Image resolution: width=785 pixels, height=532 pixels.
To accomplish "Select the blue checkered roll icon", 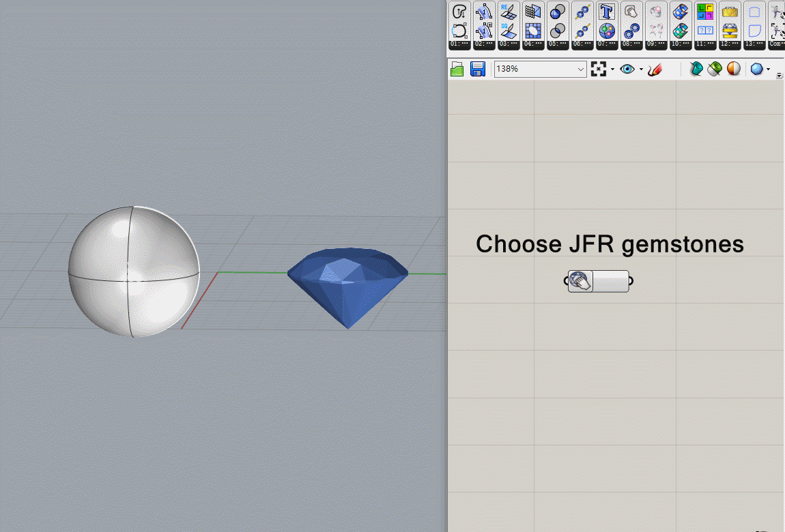I will (681, 12).
